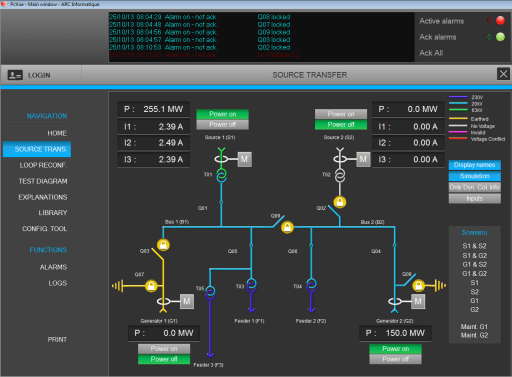Viewport: 512px width, 377px height.
Task: Click the Q01 breaker node
Action: tap(221, 202)
